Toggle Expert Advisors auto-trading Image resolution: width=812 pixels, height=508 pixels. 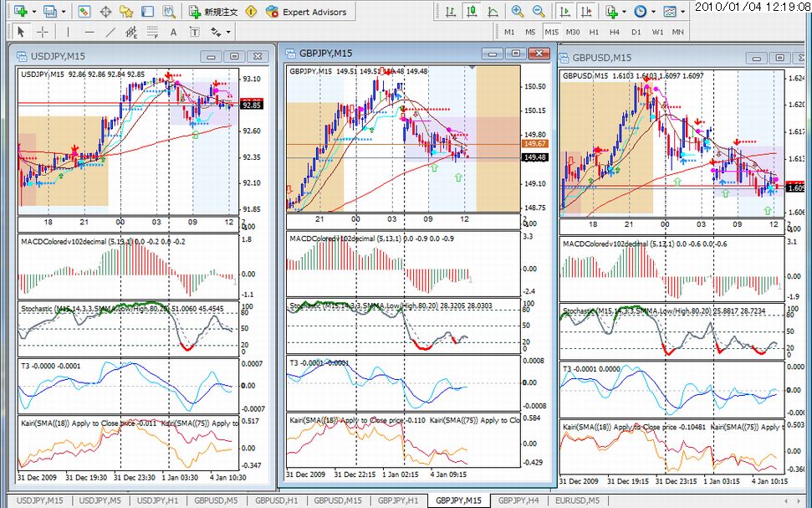point(305,12)
